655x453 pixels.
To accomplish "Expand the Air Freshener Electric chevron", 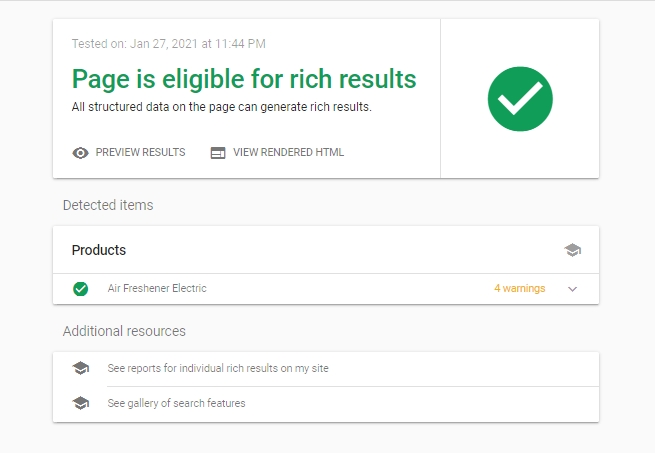I will (572, 289).
